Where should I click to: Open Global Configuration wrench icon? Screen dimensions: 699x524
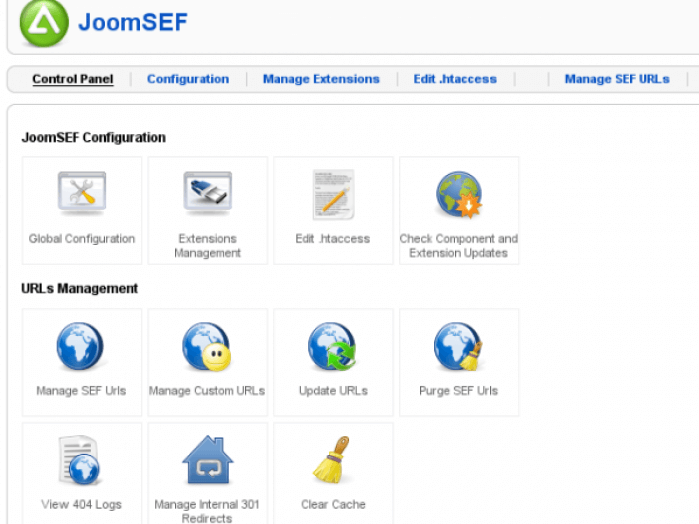pos(82,192)
